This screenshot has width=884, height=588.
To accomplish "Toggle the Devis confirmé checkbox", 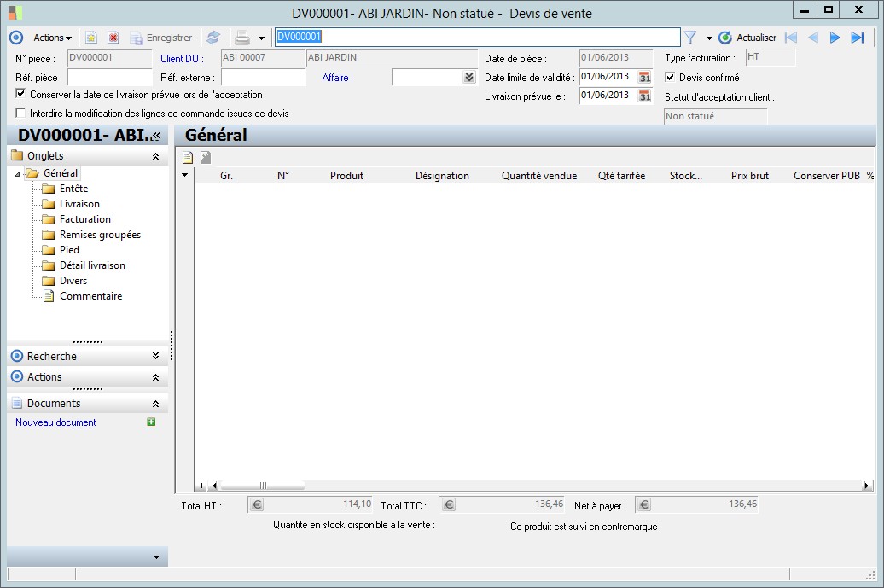I will point(670,78).
